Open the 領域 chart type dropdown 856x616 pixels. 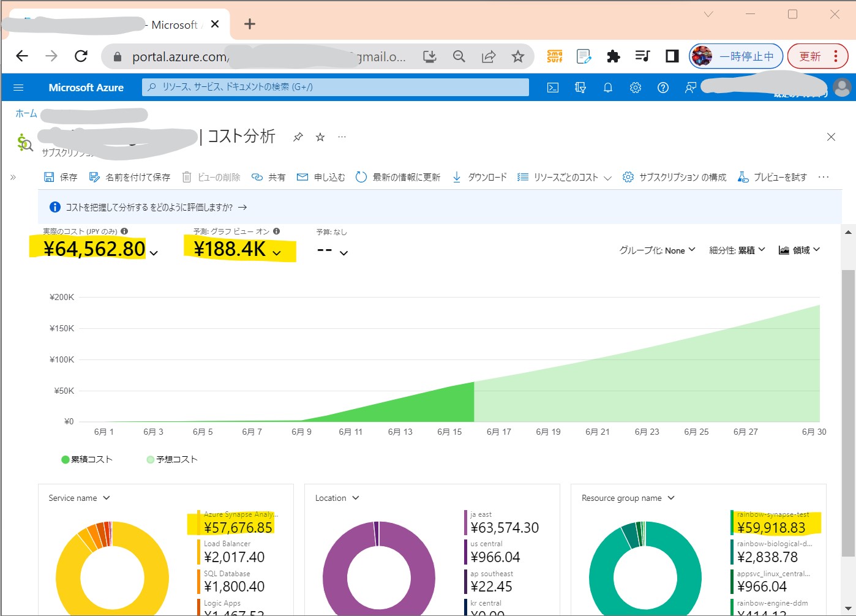point(799,250)
